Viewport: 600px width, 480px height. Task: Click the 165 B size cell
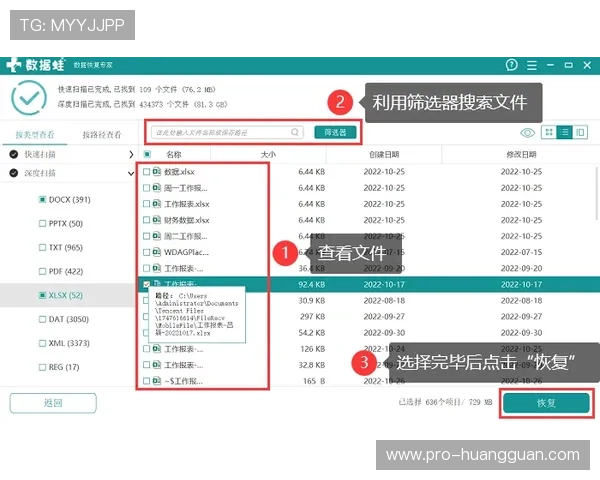pos(314,381)
